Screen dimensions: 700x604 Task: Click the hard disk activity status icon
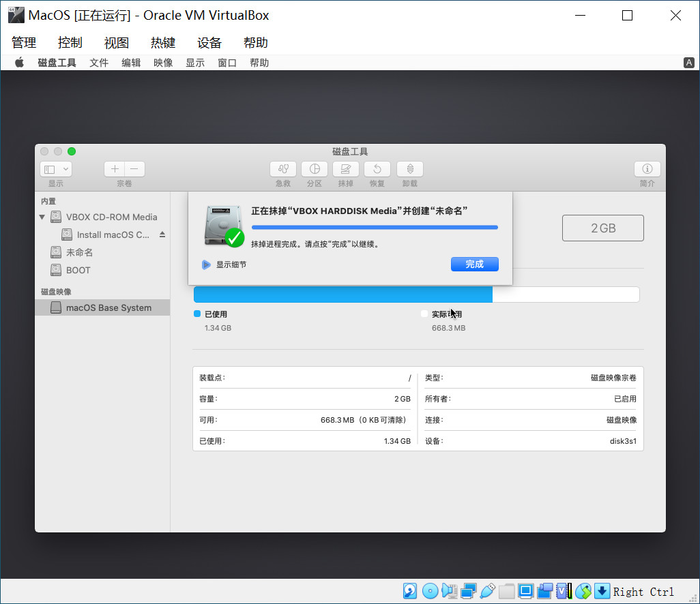pos(410,591)
